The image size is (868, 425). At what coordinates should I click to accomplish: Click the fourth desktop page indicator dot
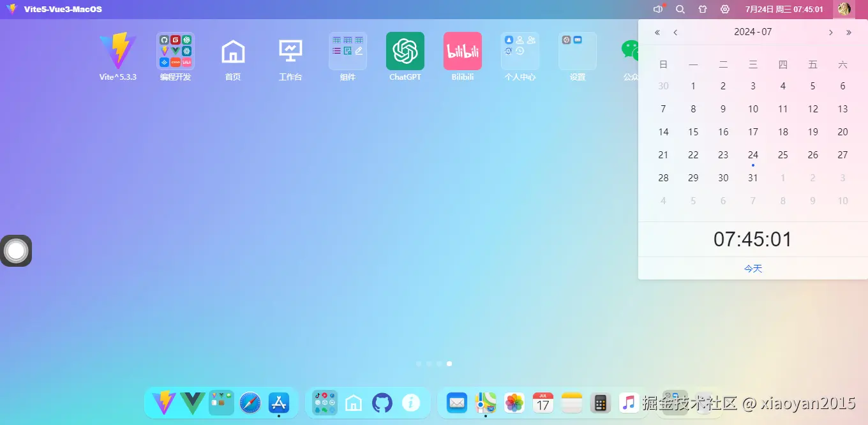point(449,363)
